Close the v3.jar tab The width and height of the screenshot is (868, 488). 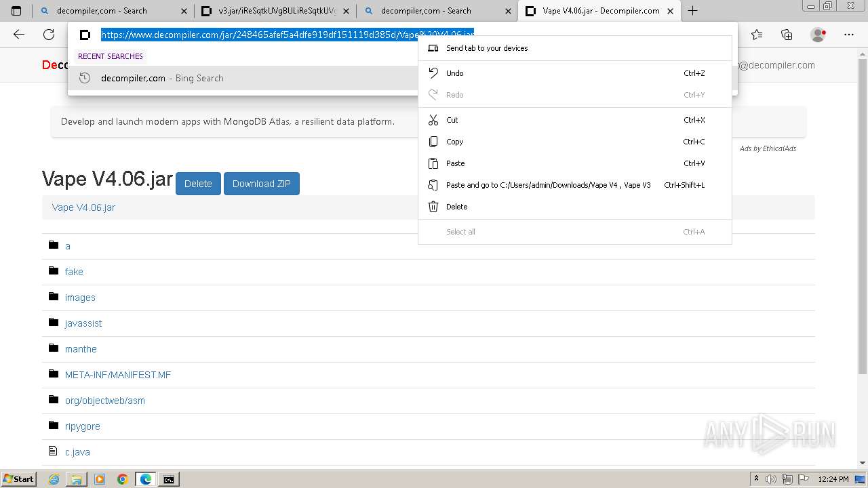[346, 11]
